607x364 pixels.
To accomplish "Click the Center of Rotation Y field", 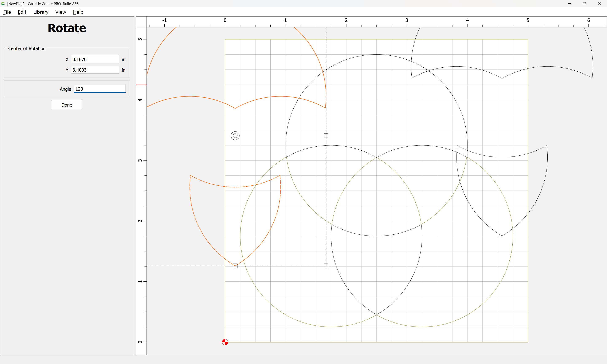I will [x=95, y=70].
